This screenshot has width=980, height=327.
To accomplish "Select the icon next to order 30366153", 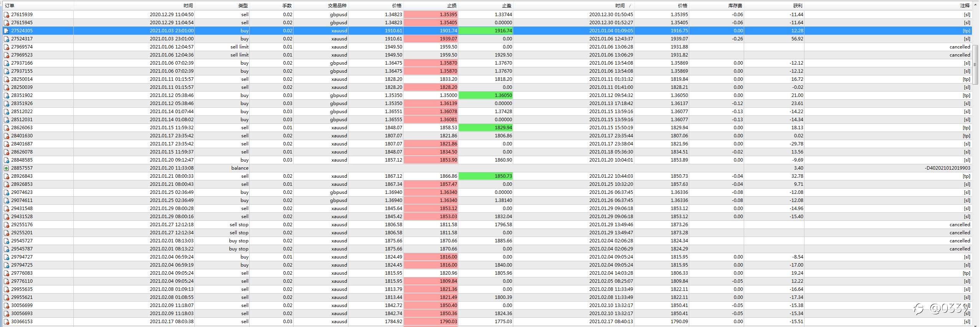I will tap(7, 322).
